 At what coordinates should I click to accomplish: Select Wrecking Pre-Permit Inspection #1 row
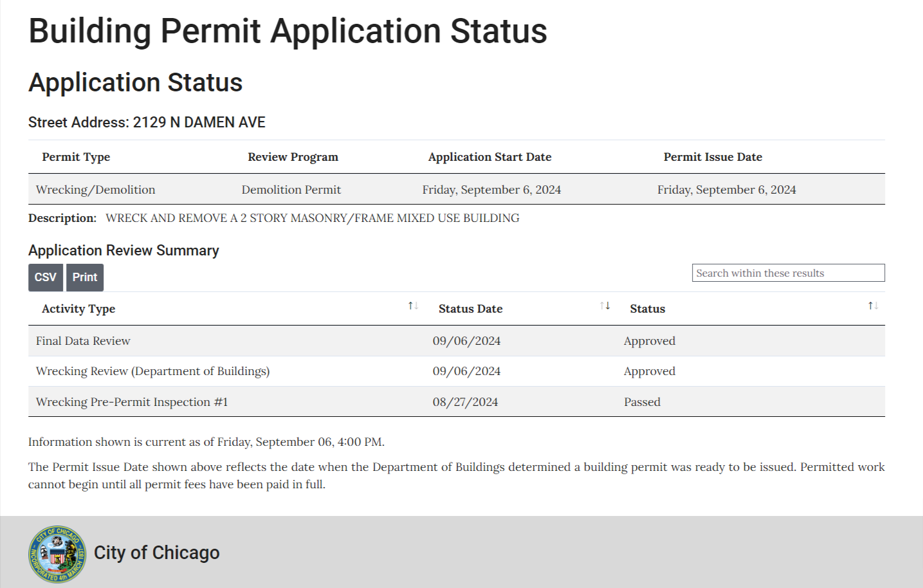click(x=457, y=402)
